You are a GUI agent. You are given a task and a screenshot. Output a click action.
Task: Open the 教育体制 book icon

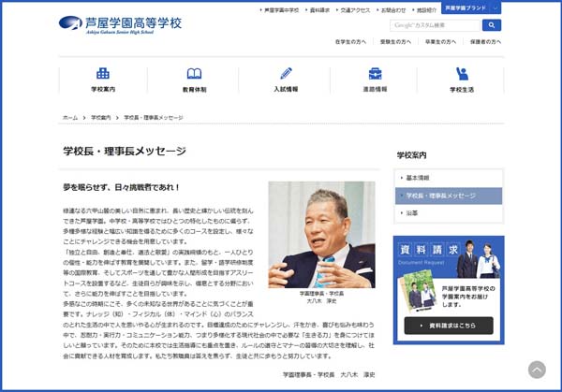[194, 74]
